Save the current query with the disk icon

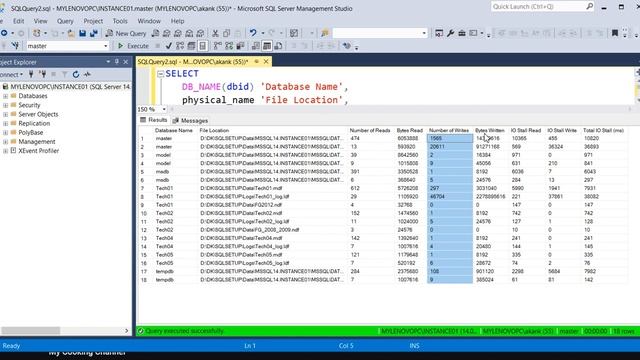tap(82, 33)
